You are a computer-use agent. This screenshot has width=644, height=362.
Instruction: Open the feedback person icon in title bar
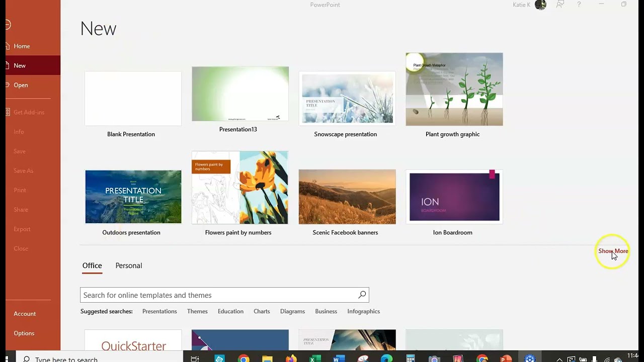pyautogui.click(x=559, y=5)
